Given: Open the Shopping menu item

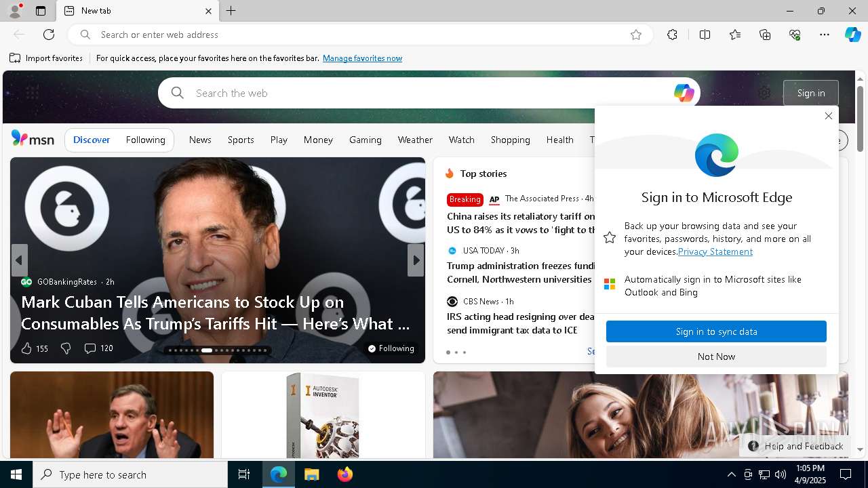Looking at the screenshot, I should tap(510, 140).
